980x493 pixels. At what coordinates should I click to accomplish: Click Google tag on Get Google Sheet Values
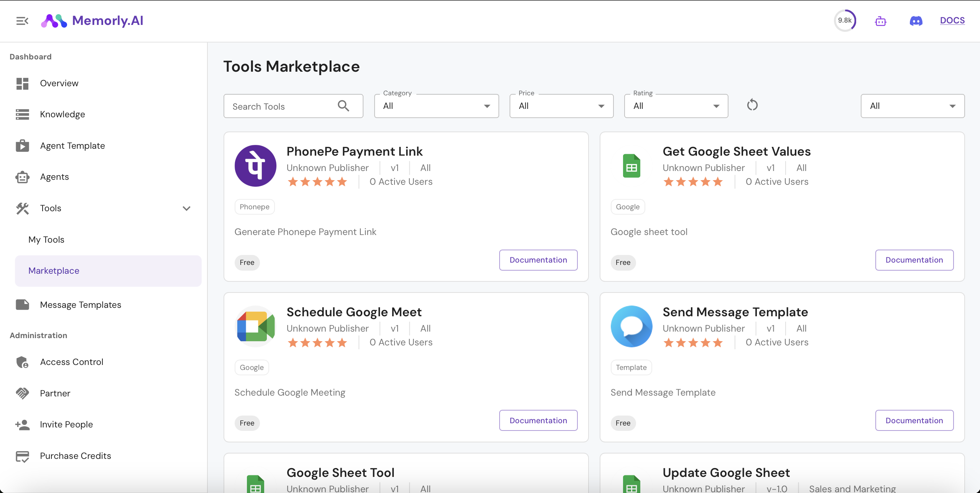[628, 207]
